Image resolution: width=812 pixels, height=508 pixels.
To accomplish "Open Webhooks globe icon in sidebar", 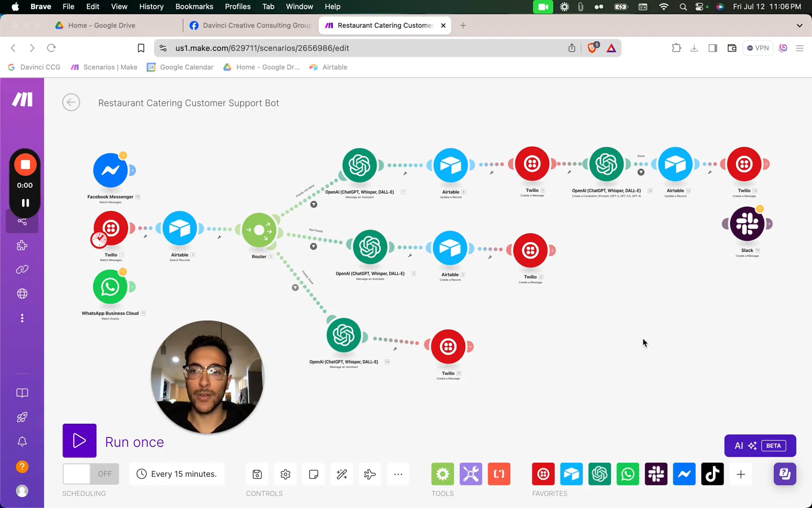I will click(x=22, y=294).
